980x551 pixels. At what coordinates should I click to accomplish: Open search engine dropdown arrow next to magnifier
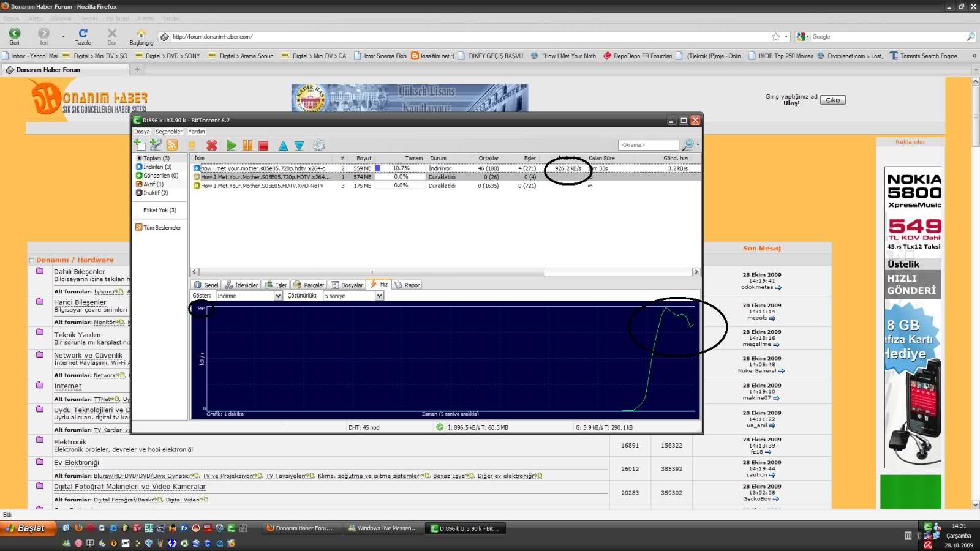tap(698, 145)
